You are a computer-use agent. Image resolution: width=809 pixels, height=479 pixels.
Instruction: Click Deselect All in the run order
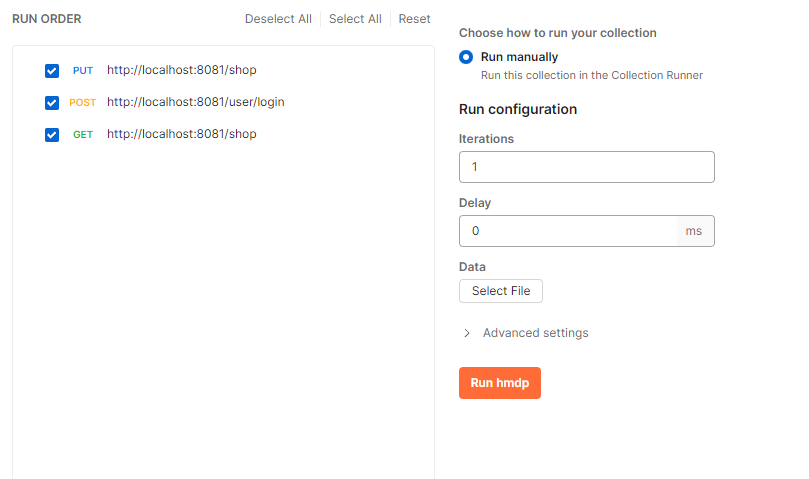[278, 19]
